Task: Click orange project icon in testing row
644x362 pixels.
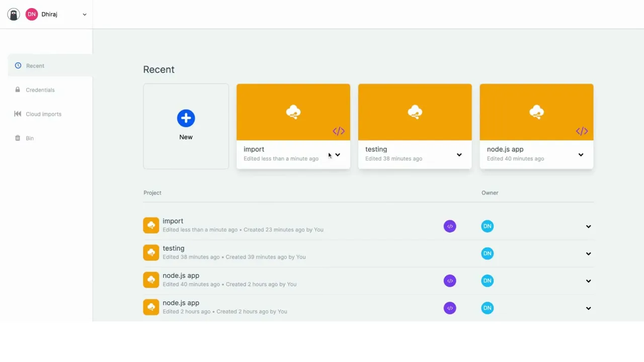Action: 151,252
